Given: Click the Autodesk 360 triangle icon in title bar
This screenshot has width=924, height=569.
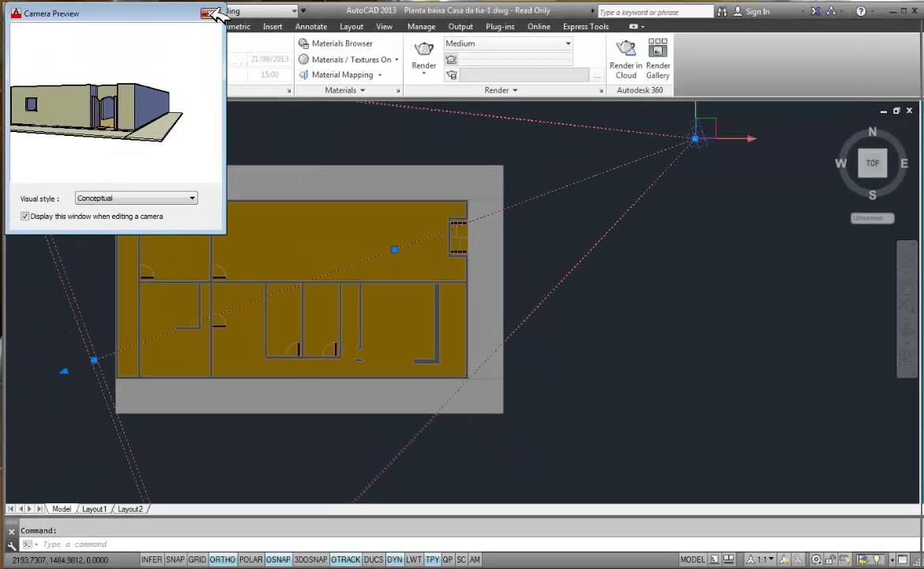Looking at the screenshot, I should pos(831,11).
